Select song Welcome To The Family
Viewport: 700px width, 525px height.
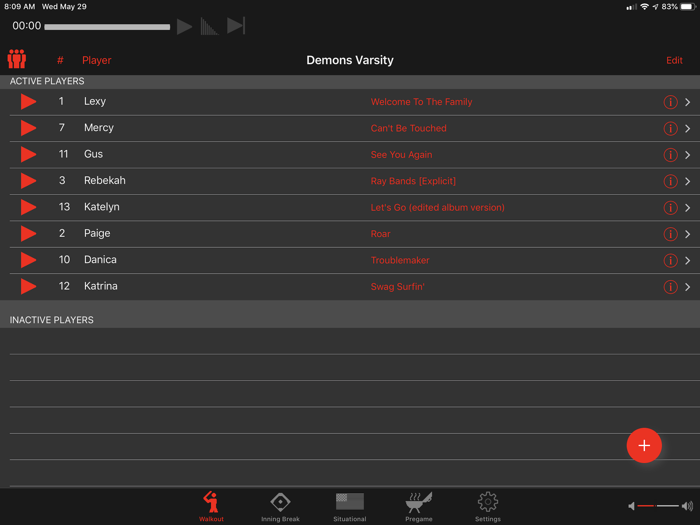[421, 102]
